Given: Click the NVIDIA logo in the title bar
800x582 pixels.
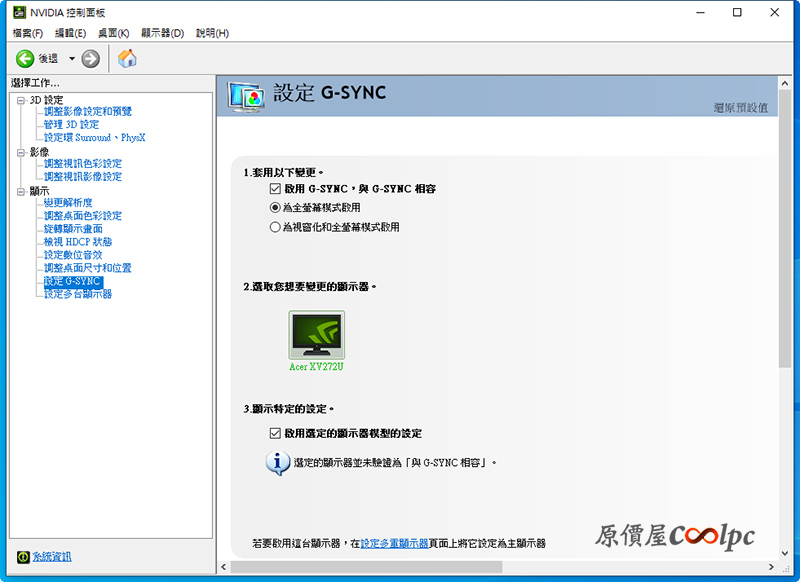Looking at the screenshot, I should pos(19,12).
